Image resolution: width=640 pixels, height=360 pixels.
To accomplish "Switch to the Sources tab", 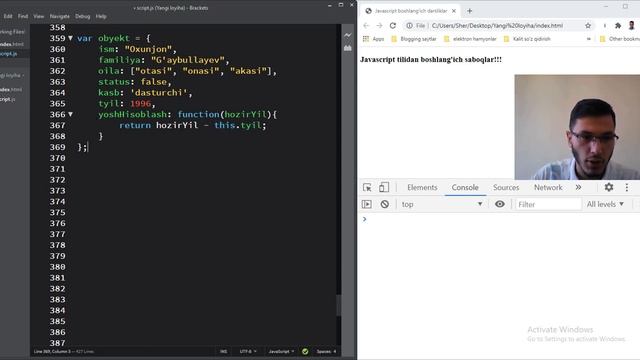I will click(x=506, y=187).
